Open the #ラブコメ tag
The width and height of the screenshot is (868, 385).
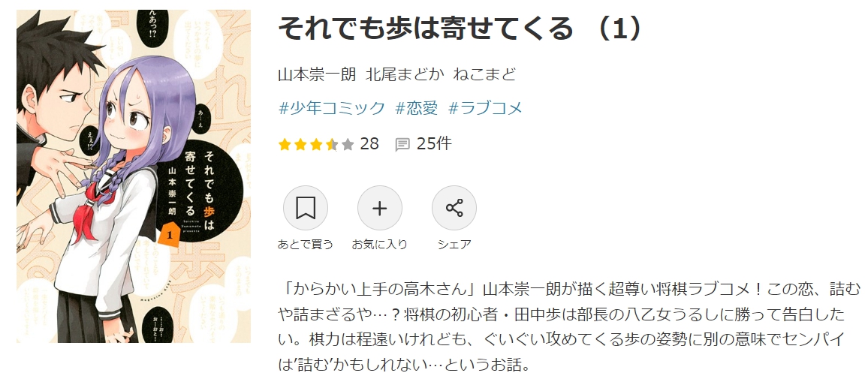(485, 108)
